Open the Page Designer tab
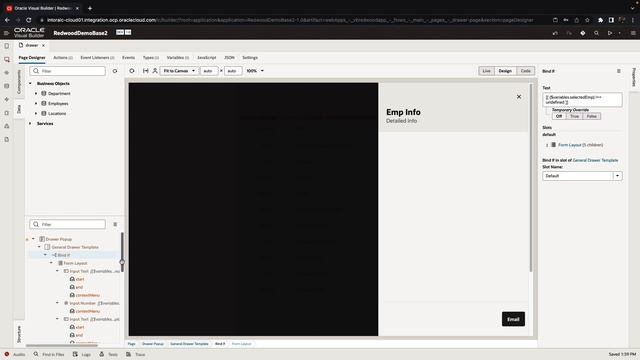The height and width of the screenshot is (360, 640). (32, 58)
